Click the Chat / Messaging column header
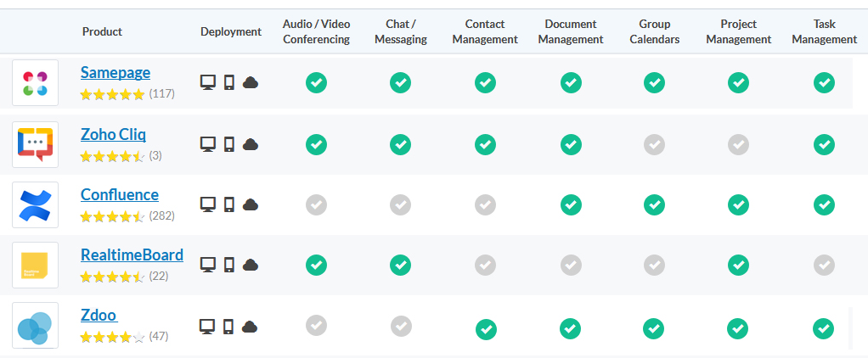868x358 pixels. tap(401, 31)
